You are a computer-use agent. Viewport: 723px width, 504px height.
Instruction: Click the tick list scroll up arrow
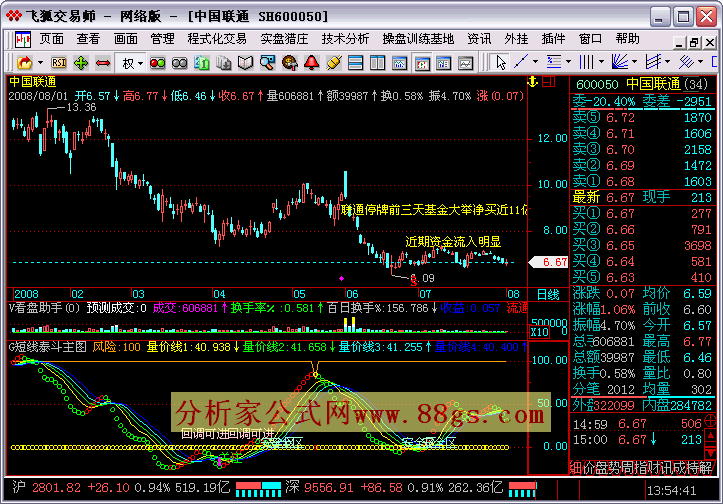(x=711, y=436)
